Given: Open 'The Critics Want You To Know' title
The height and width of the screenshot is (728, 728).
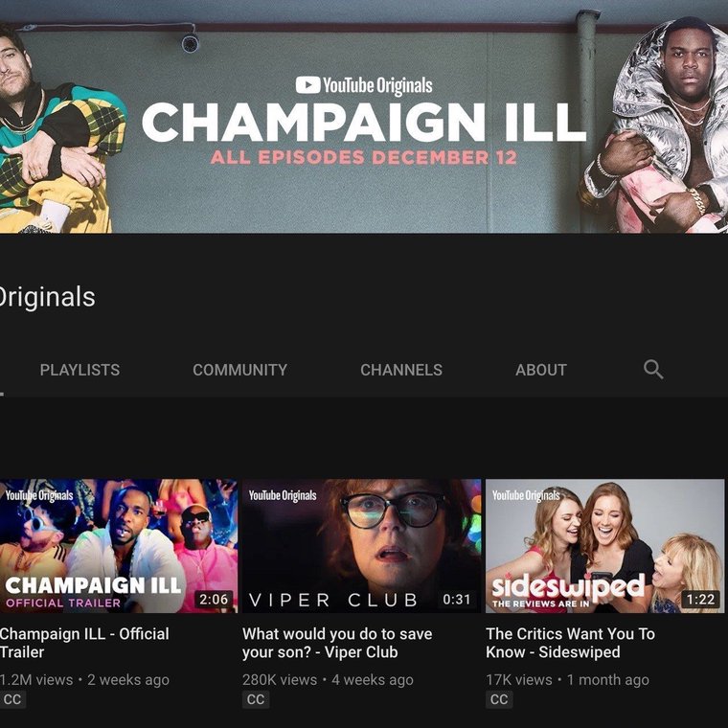Looking at the screenshot, I should (571, 643).
